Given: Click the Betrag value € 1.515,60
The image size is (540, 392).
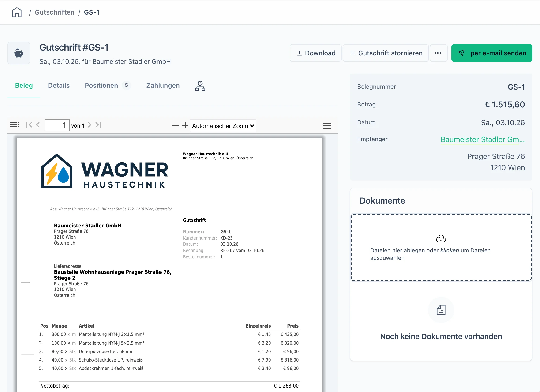Looking at the screenshot, I should (x=505, y=105).
